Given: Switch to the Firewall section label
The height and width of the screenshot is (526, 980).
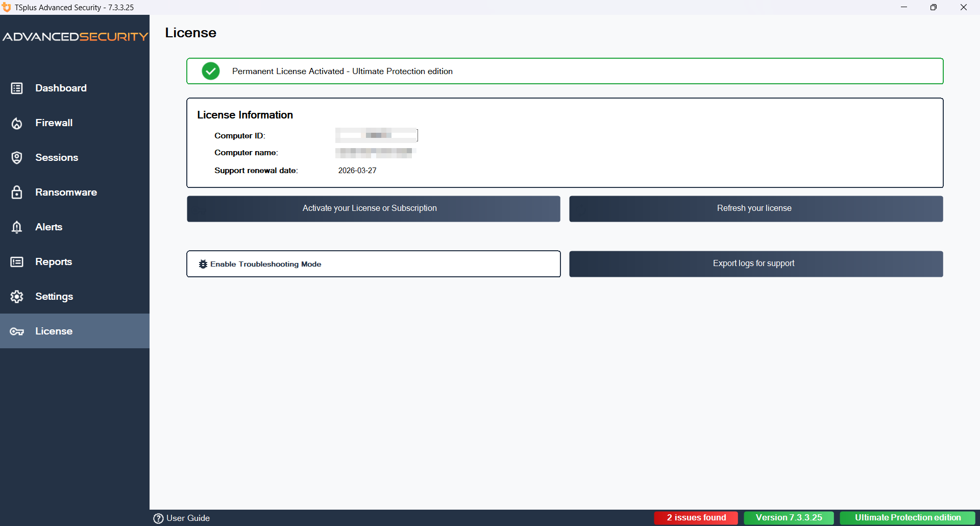Looking at the screenshot, I should pos(54,123).
